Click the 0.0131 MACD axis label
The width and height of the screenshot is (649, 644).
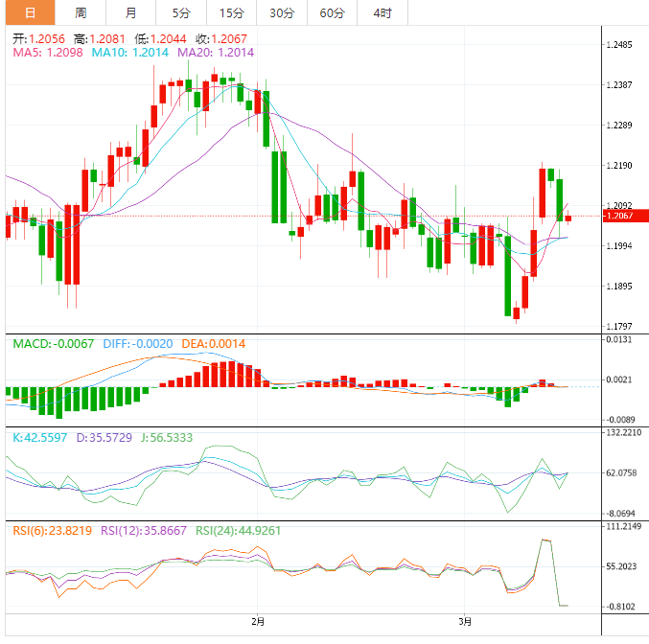click(619, 340)
